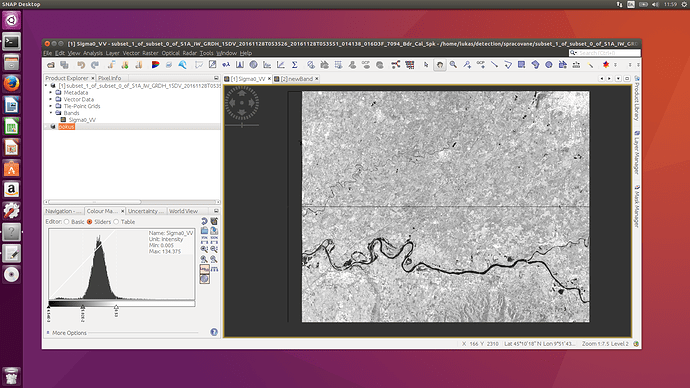The image size is (690, 388).
Task: Switch to the Uncertainty tab
Action: (145, 211)
